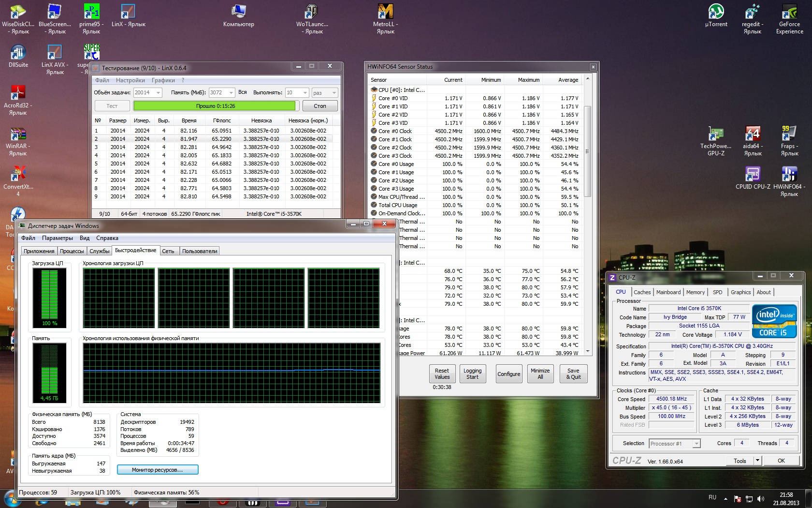The width and height of the screenshot is (812, 508).
Task: Click the Tools button in CPU-Z
Action: coord(740,461)
